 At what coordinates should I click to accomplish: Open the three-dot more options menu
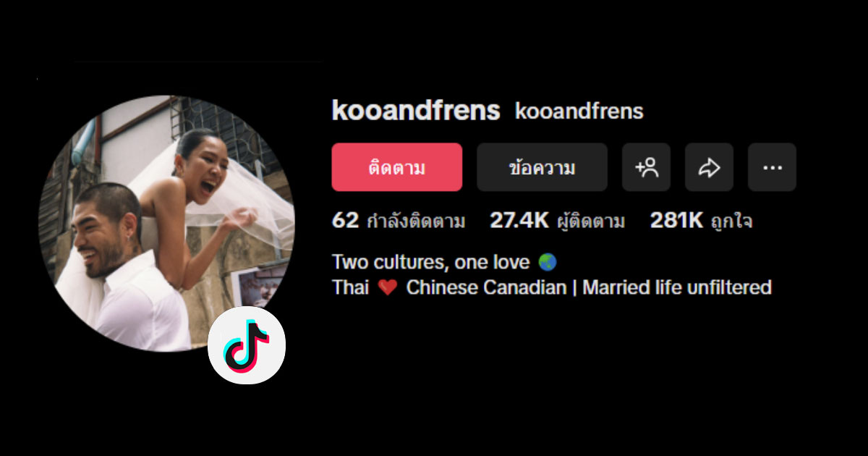(x=772, y=167)
